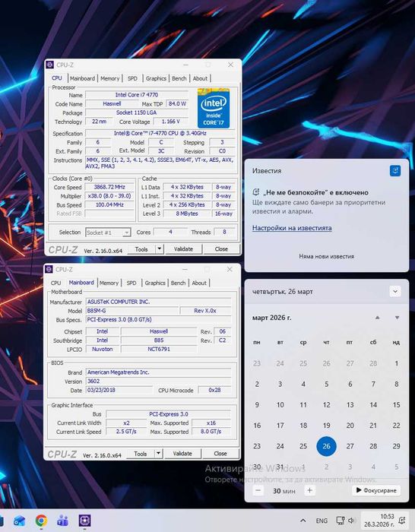Decrease focus time with the minus button
The image size is (415, 532).
(258, 490)
